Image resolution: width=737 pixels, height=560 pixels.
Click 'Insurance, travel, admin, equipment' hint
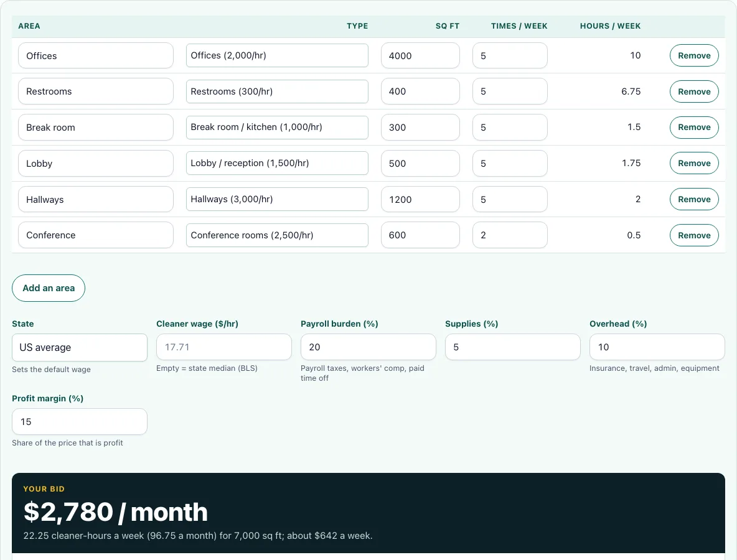tap(654, 368)
